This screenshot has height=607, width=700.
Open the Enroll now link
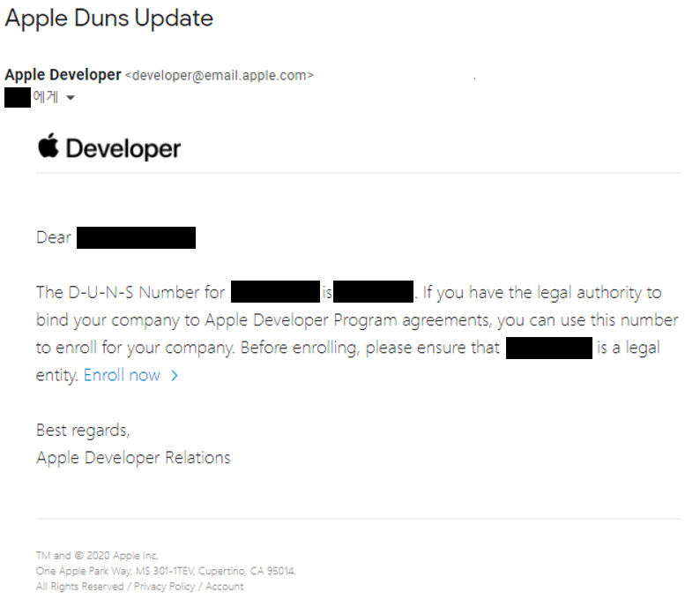point(122,375)
